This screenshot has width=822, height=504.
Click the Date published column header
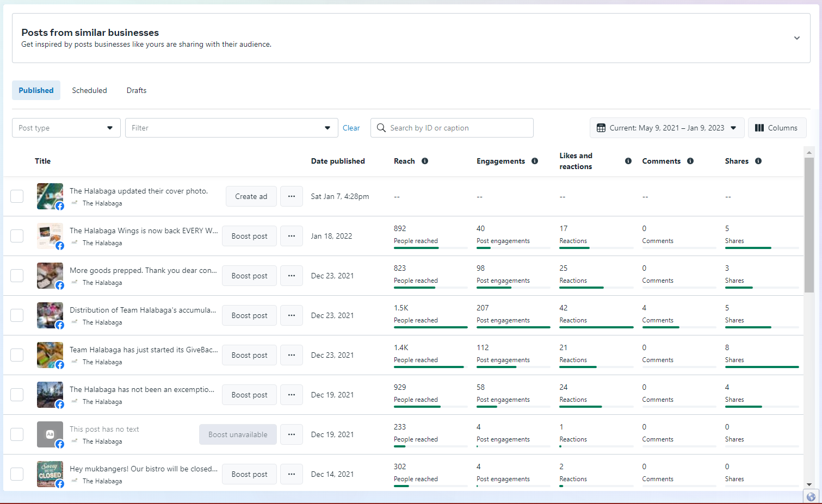coord(338,161)
